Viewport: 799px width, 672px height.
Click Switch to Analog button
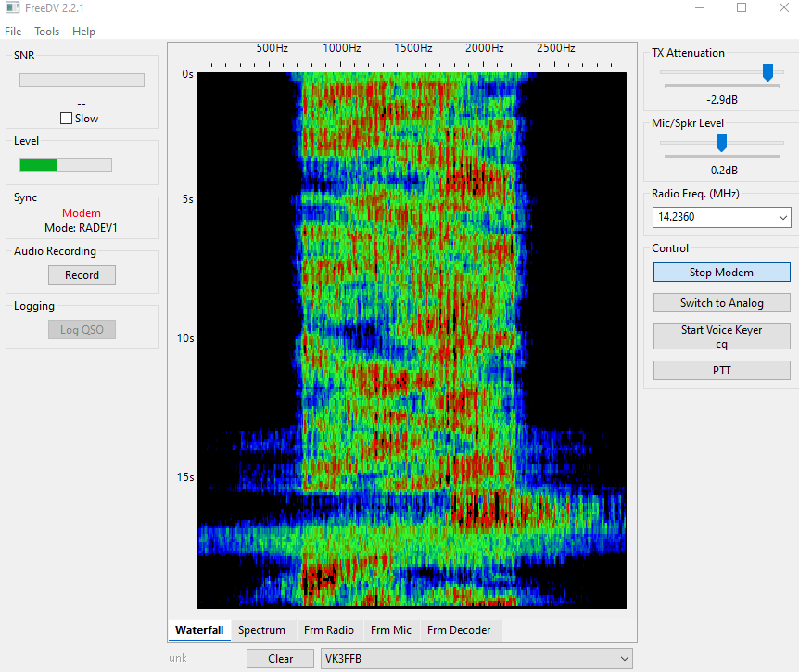coord(721,303)
